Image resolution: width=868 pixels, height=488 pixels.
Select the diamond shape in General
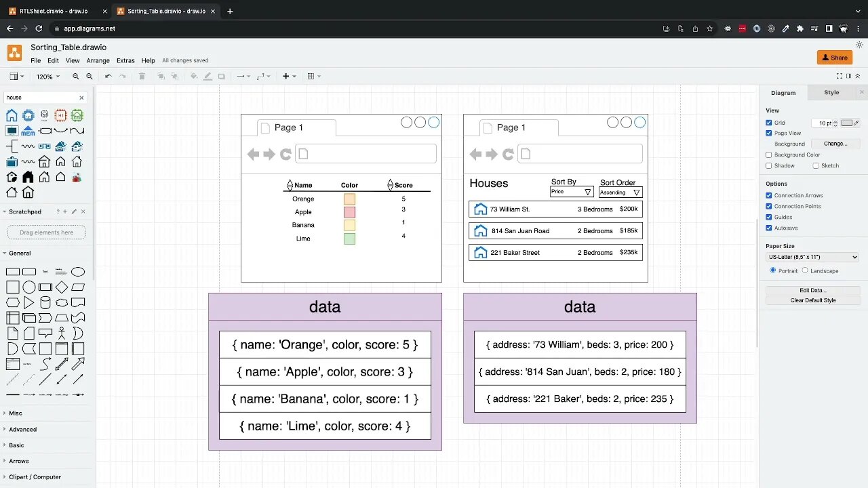[62, 287]
